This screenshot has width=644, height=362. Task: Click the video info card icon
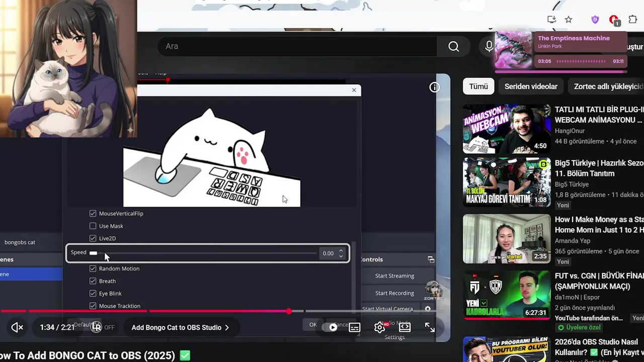click(434, 87)
